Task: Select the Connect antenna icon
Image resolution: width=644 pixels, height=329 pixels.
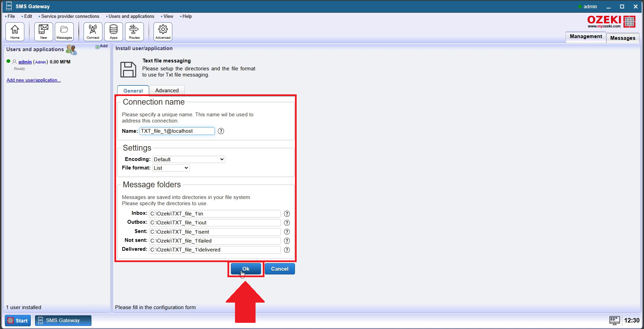Action: pyautogui.click(x=93, y=32)
